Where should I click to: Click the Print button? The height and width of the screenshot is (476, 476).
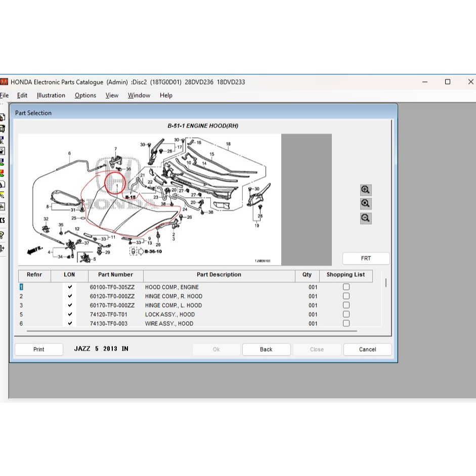[x=39, y=350]
